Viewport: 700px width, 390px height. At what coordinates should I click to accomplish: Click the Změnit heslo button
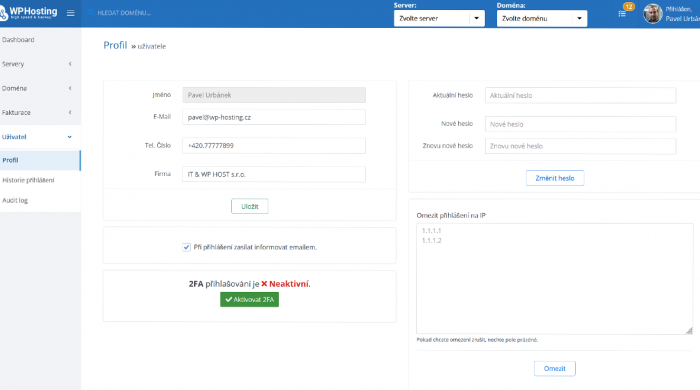[555, 178]
